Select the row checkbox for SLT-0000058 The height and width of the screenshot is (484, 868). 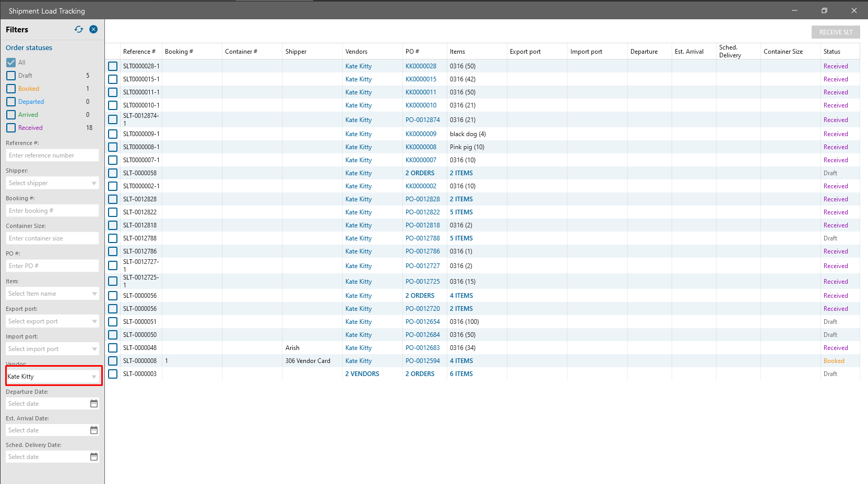(x=113, y=173)
